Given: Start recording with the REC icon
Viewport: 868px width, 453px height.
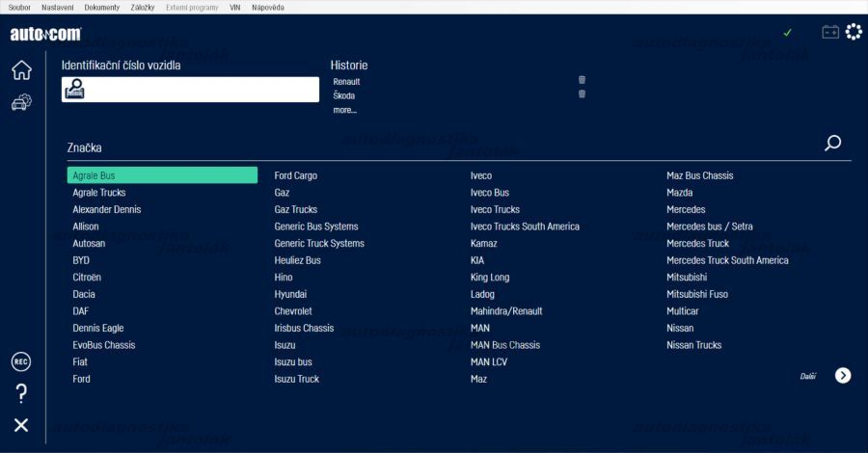Looking at the screenshot, I should (x=21, y=361).
